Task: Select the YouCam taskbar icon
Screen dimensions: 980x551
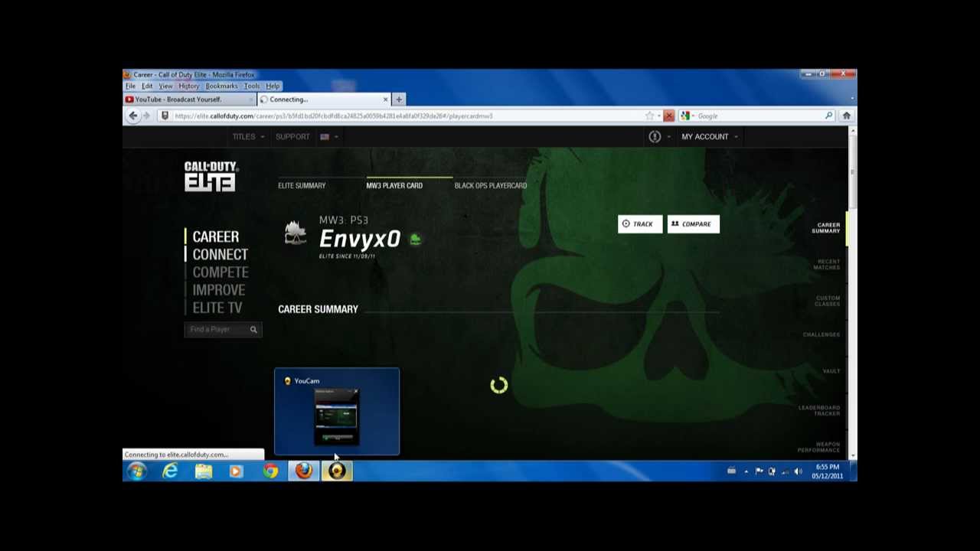Action: (337, 471)
